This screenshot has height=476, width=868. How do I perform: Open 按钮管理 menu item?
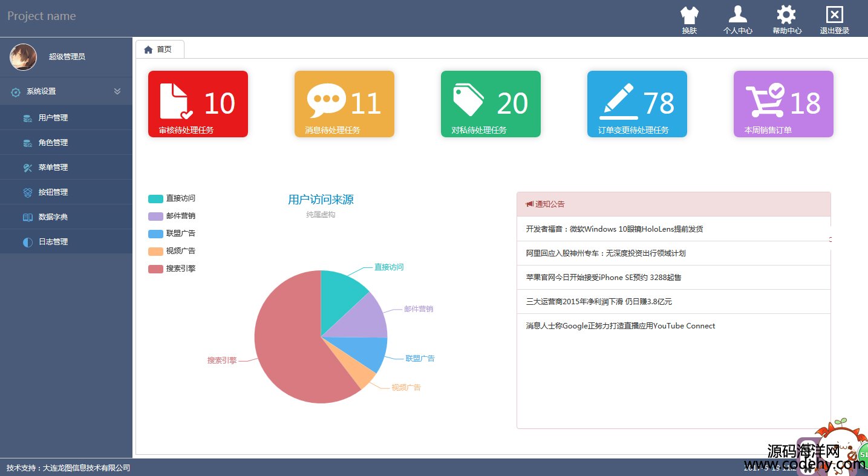pos(66,192)
